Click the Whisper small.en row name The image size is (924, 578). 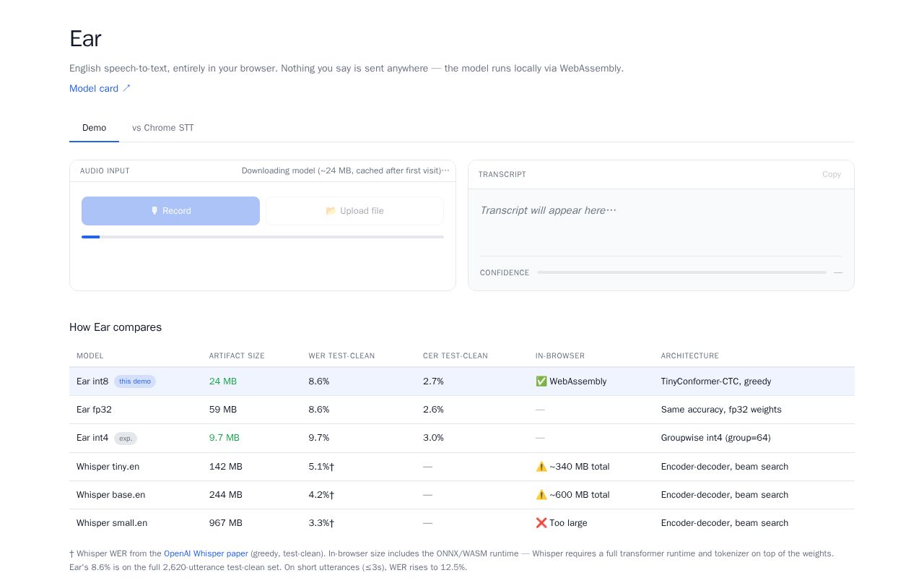(x=112, y=523)
